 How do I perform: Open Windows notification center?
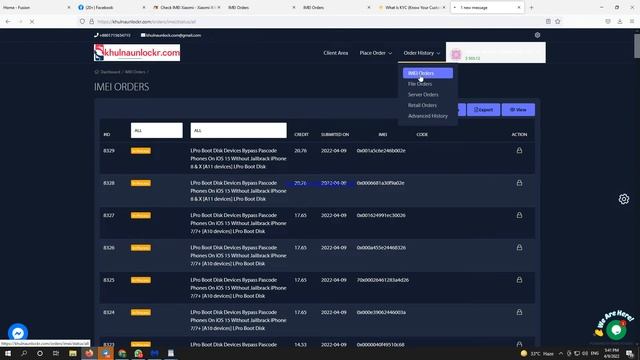coord(630,353)
